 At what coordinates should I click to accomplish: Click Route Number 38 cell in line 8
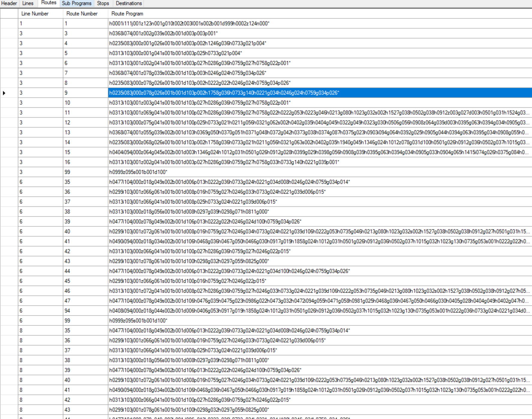[86, 360]
